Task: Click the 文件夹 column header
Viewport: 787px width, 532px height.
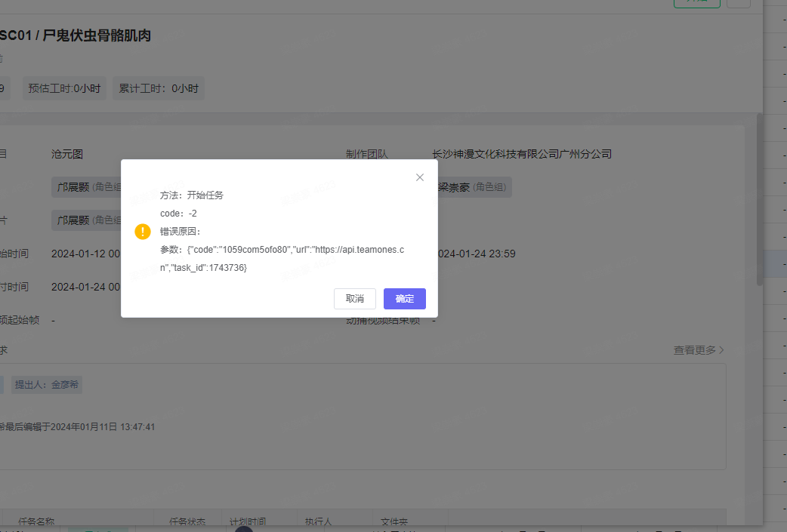Action: point(394,521)
